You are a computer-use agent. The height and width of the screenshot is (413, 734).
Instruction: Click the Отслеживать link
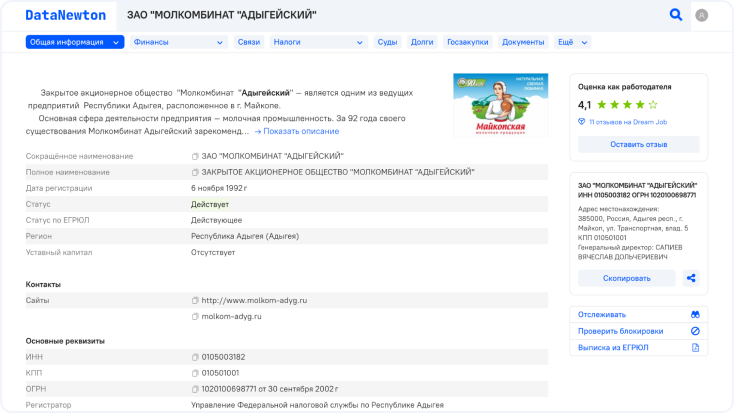[x=602, y=315]
